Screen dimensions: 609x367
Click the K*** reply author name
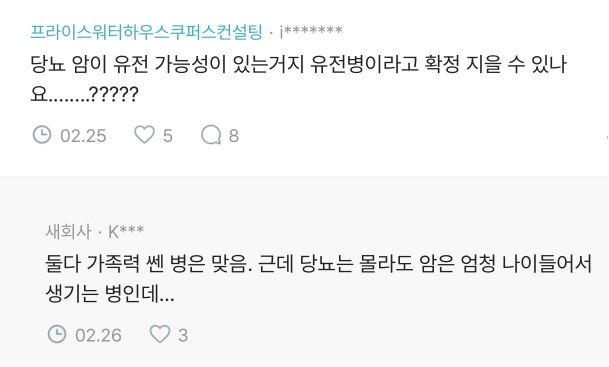tap(126, 231)
